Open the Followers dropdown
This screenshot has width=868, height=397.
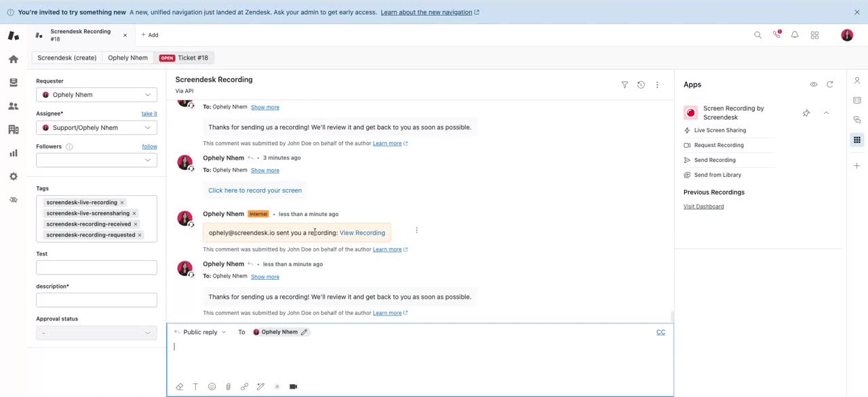[x=96, y=160]
